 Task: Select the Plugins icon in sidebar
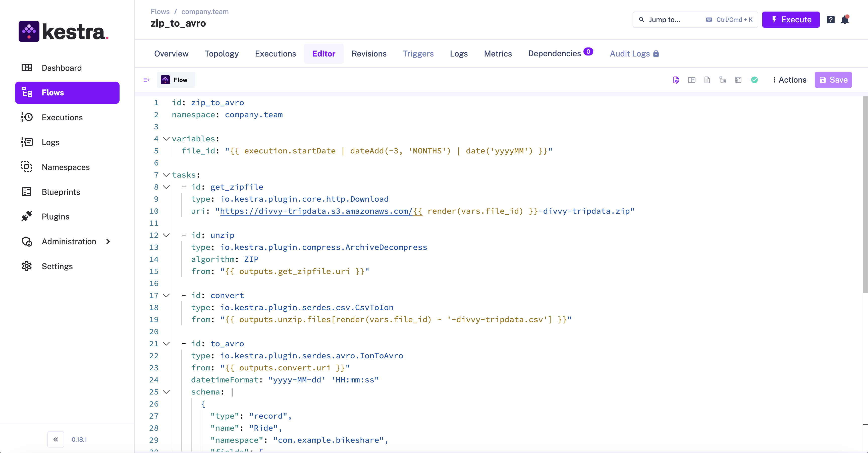coord(27,216)
